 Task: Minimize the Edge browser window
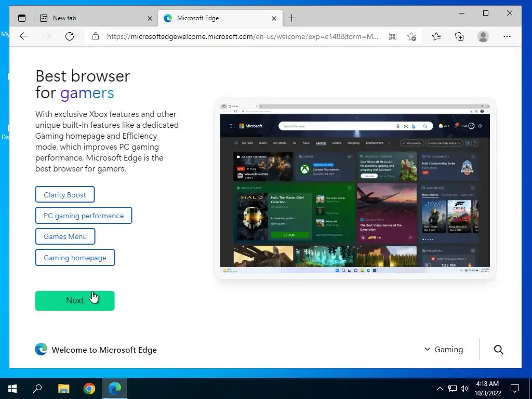[462, 13]
